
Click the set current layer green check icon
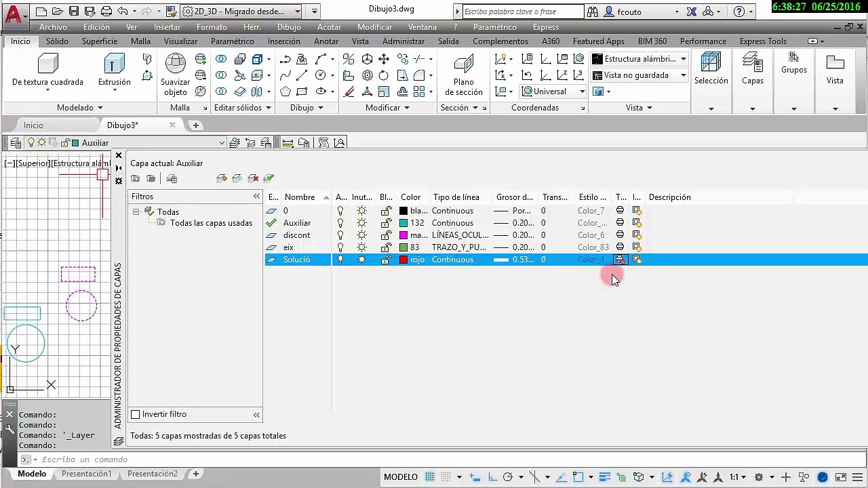tap(269, 178)
